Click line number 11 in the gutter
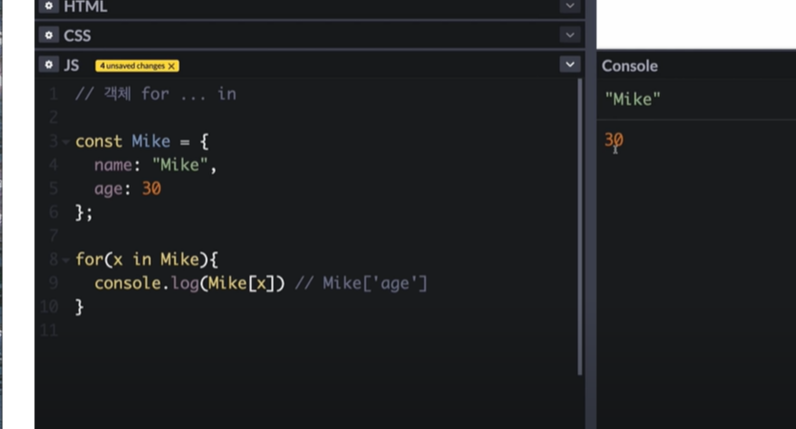The width and height of the screenshot is (796, 429). 49,331
